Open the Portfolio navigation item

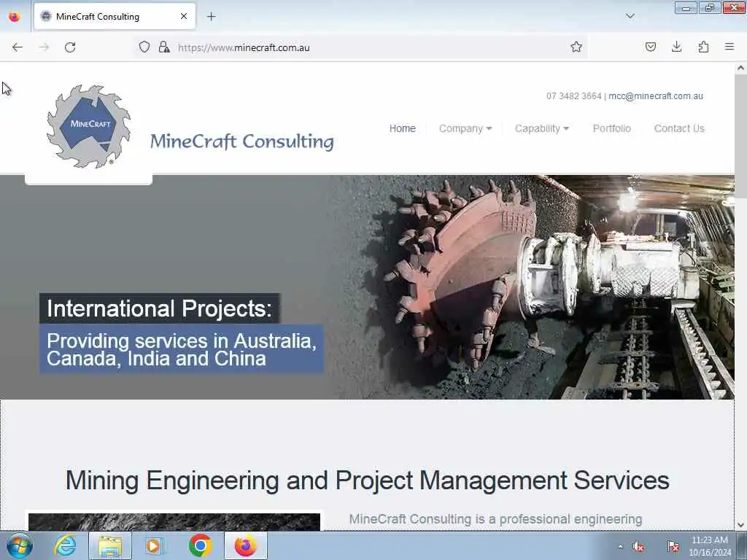(612, 128)
